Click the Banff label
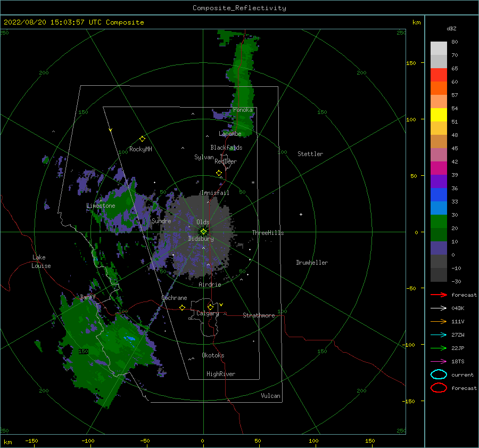 click(88, 297)
